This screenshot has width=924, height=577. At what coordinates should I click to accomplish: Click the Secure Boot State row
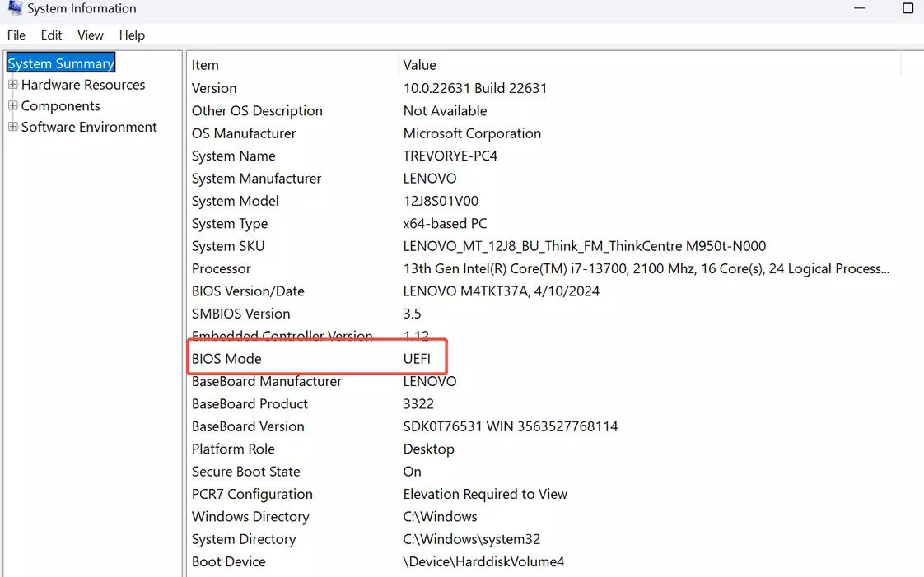click(245, 472)
